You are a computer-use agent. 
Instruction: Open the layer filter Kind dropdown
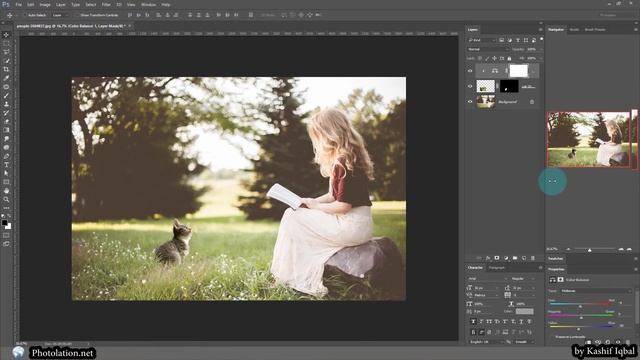click(481, 40)
